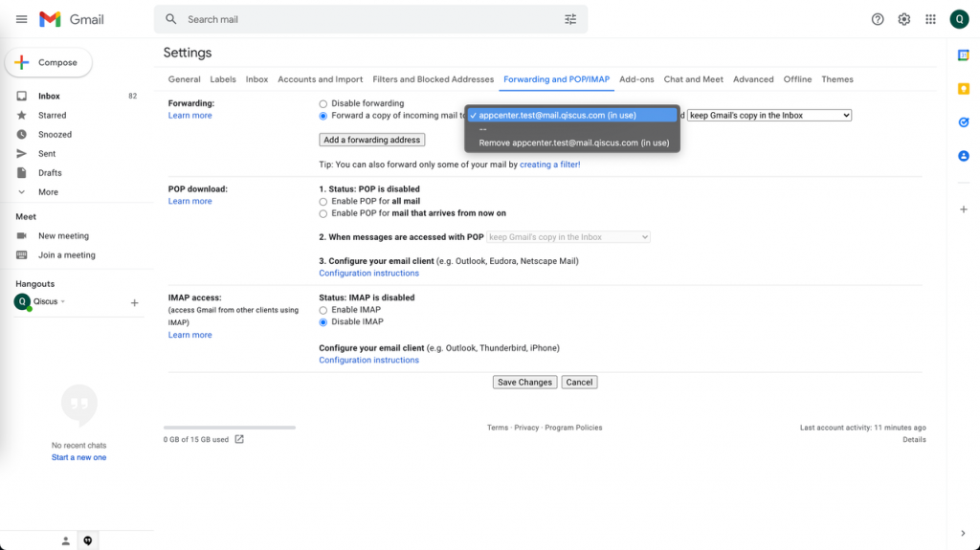
Task: Open the Keep side panel icon
Action: (963, 89)
